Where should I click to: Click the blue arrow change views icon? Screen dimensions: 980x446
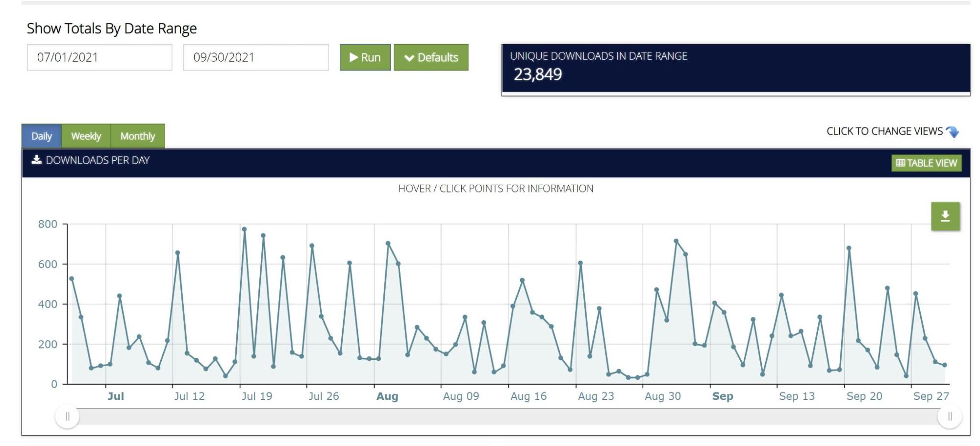click(952, 132)
